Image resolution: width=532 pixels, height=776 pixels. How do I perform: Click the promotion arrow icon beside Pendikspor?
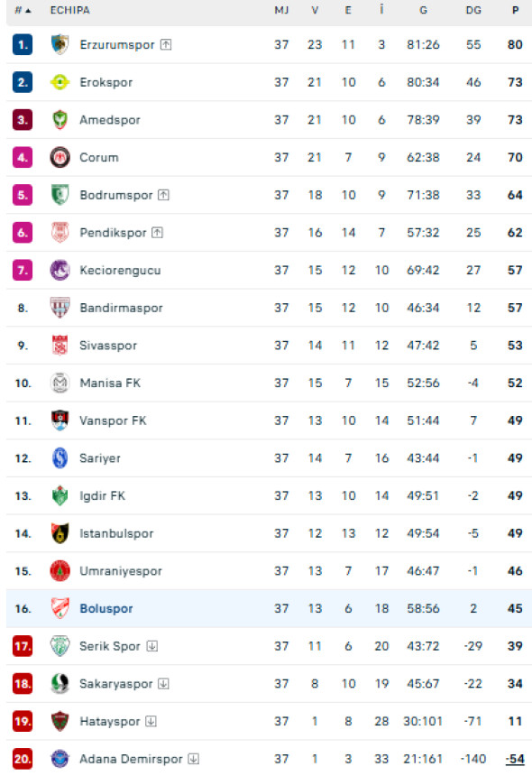point(157,233)
